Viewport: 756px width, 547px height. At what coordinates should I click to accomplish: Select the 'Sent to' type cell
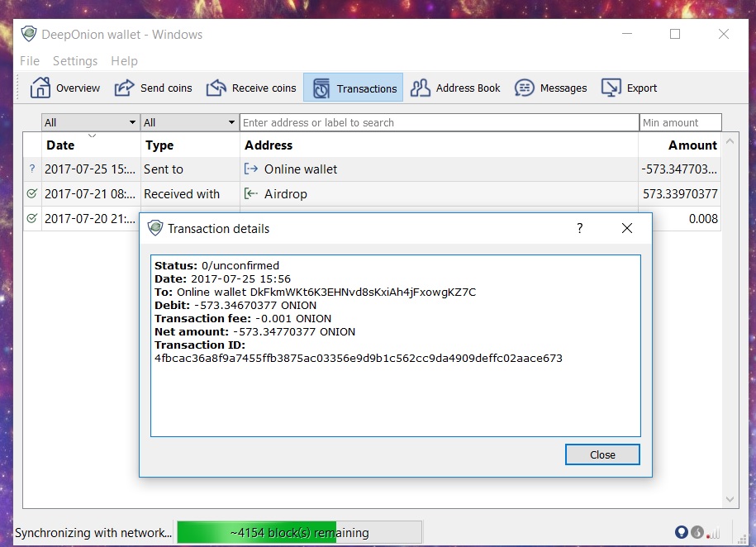pos(190,169)
